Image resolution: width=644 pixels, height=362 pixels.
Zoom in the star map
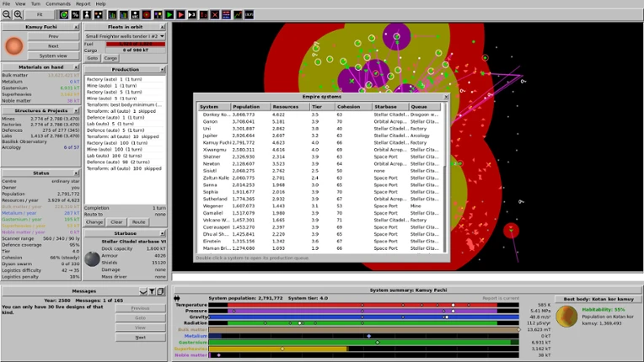pyautogui.click(x=18, y=15)
